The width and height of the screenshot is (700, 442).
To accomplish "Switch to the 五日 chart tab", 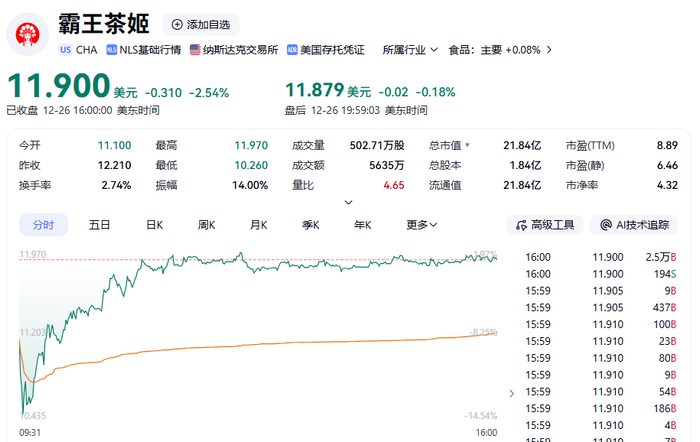I will pyautogui.click(x=100, y=225).
